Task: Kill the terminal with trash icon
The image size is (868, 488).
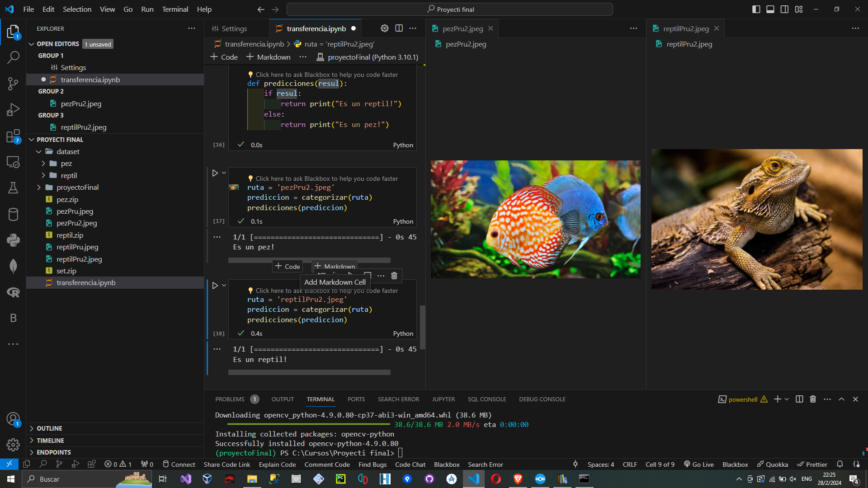Action: coord(813,399)
